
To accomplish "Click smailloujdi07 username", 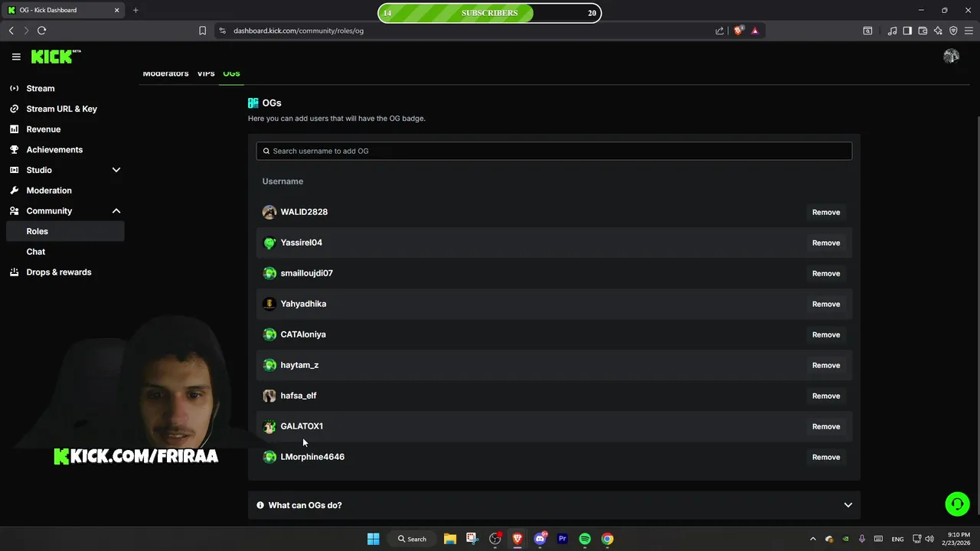I will point(306,273).
